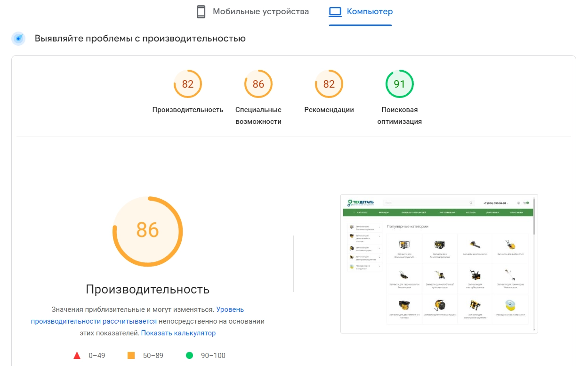Image resolution: width=588 pixels, height=366 pixels.
Task: Click the green circle 90–100 legend marker
Action: click(x=189, y=356)
